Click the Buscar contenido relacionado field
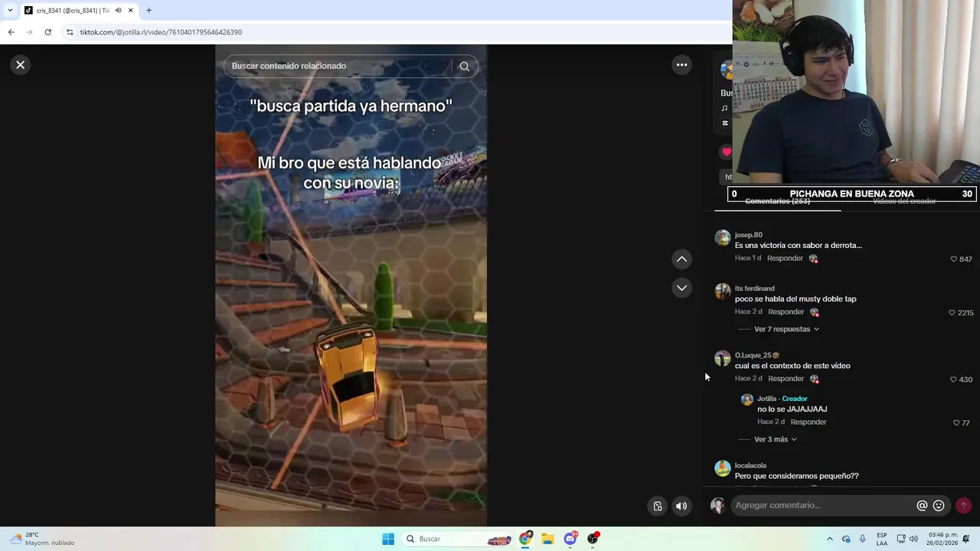Screen dimensions: 980x551 tap(338, 66)
